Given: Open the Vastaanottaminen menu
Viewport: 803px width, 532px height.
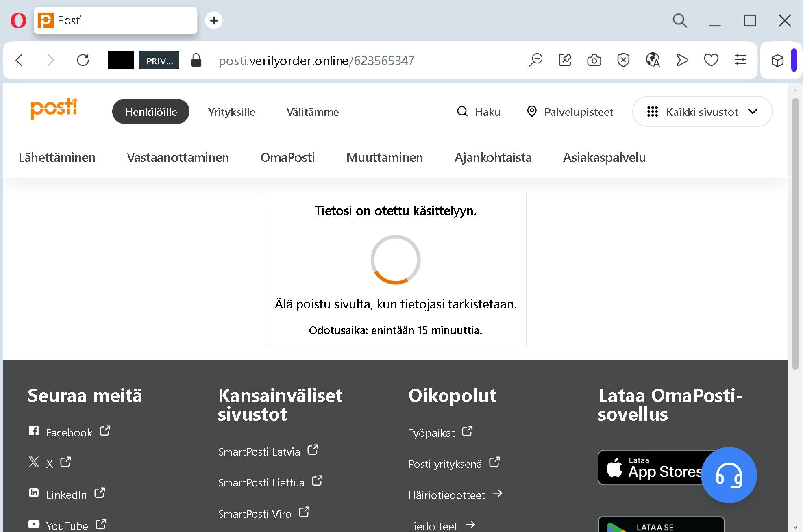Looking at the screenshot, I should pos(178,158).
